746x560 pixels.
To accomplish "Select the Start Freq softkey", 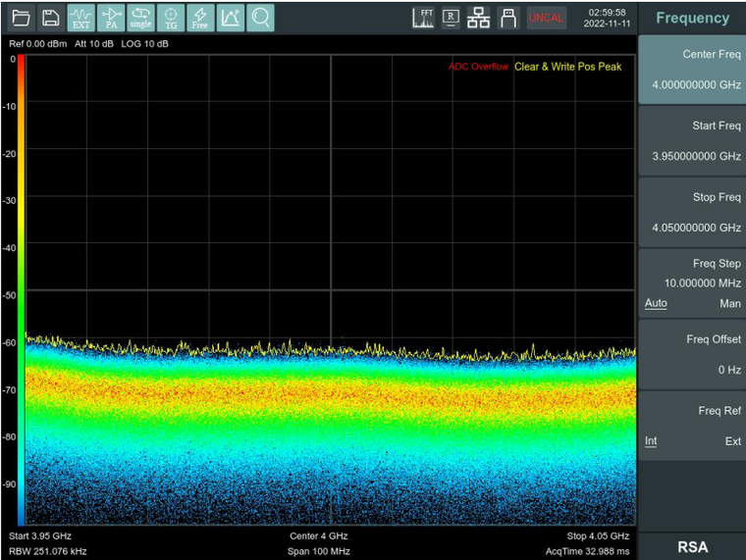I will click(x=692, y=140).
